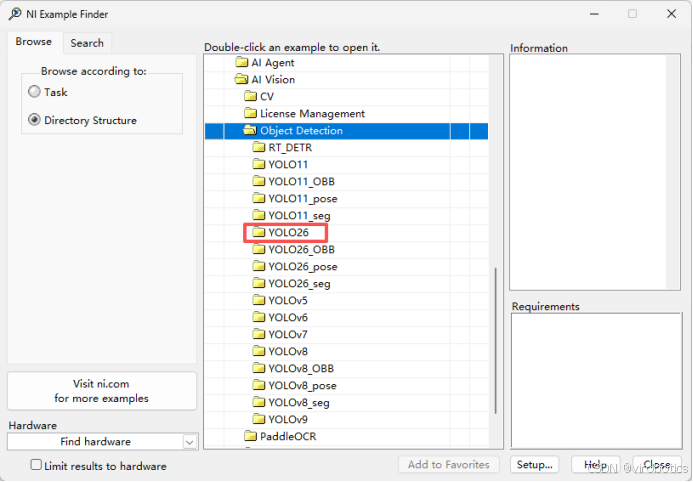This screenshot has width=693, height=482.
Task: Switch to the Browse tab
Action: [34, 42]
